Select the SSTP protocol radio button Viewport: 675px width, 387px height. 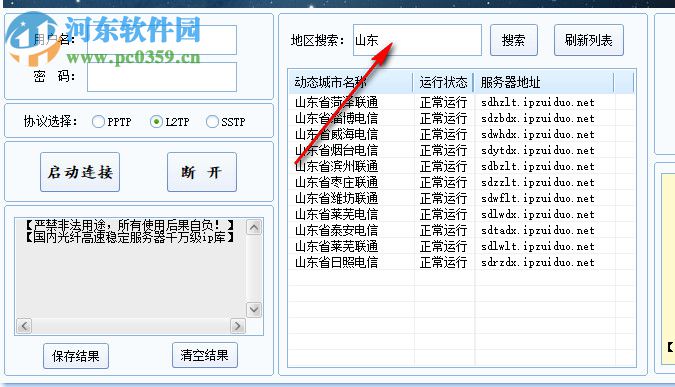(212, 122)
